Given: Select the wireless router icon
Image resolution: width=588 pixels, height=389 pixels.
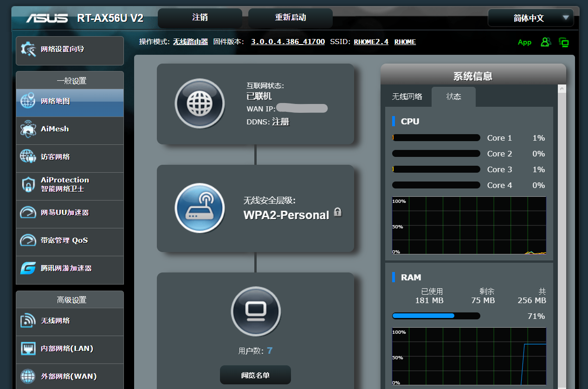Looking at the screenshot, I should [200, 208].
